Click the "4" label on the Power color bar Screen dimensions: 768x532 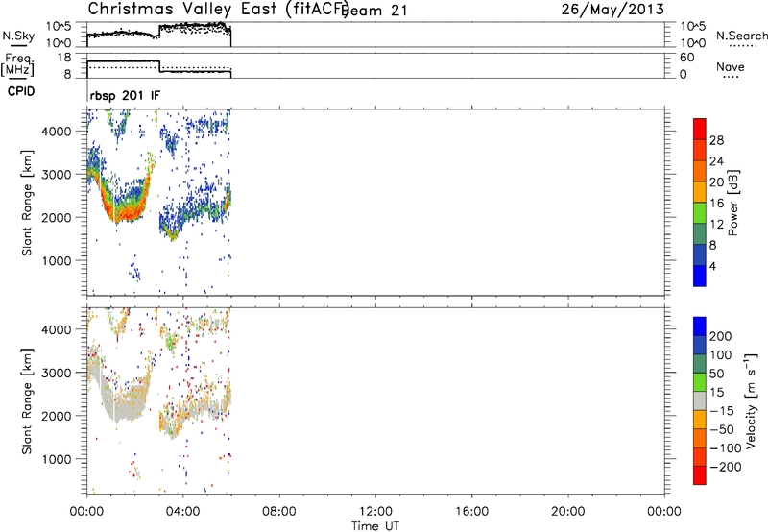[712, 266]
